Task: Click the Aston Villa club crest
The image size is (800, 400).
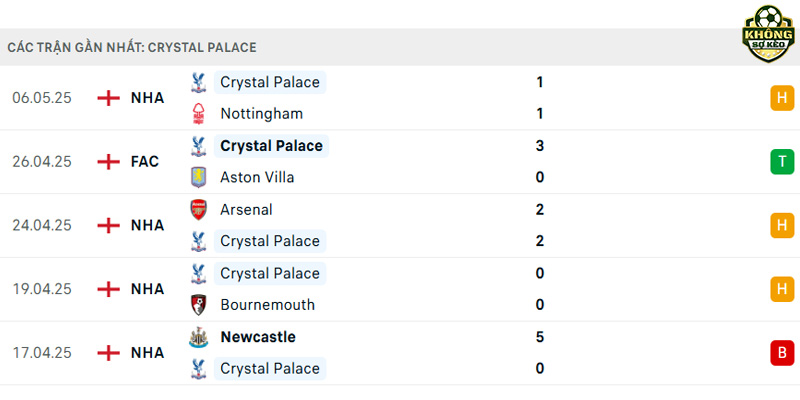Action: [x=198, y=178]
